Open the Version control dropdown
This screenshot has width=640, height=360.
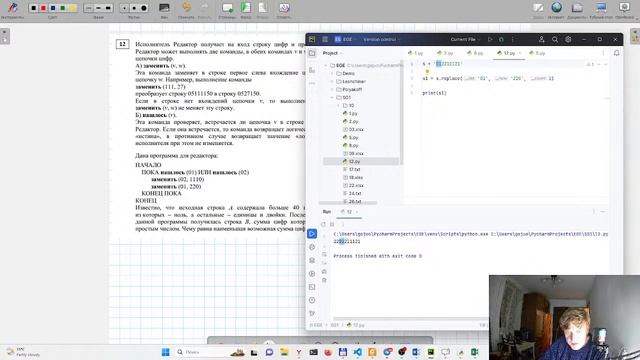(382, 39)
